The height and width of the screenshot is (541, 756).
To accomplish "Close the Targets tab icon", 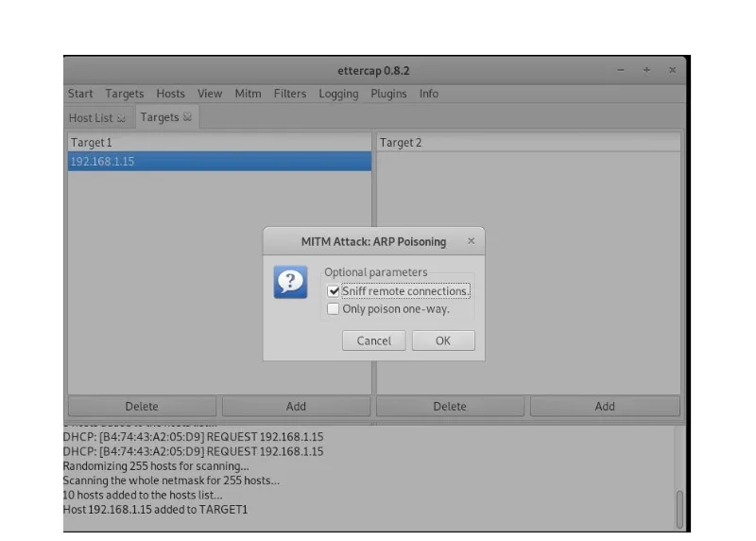I will (187, 117).
